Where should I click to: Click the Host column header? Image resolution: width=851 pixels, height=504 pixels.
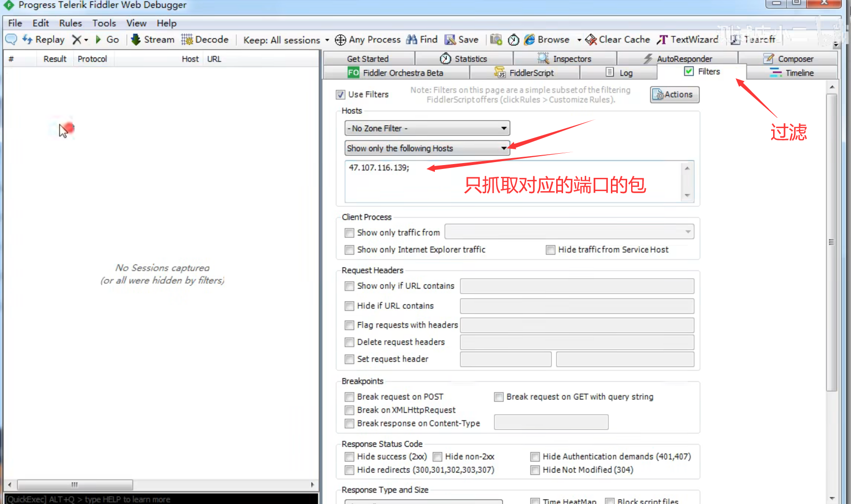190,59
